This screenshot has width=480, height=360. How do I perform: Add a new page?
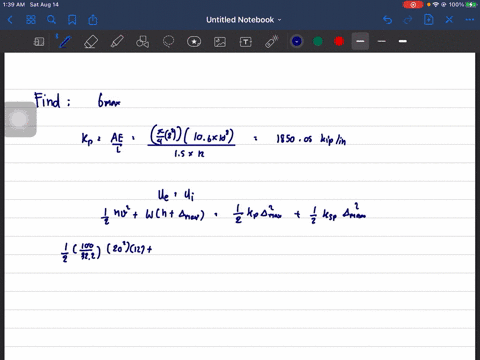point(428,20)
